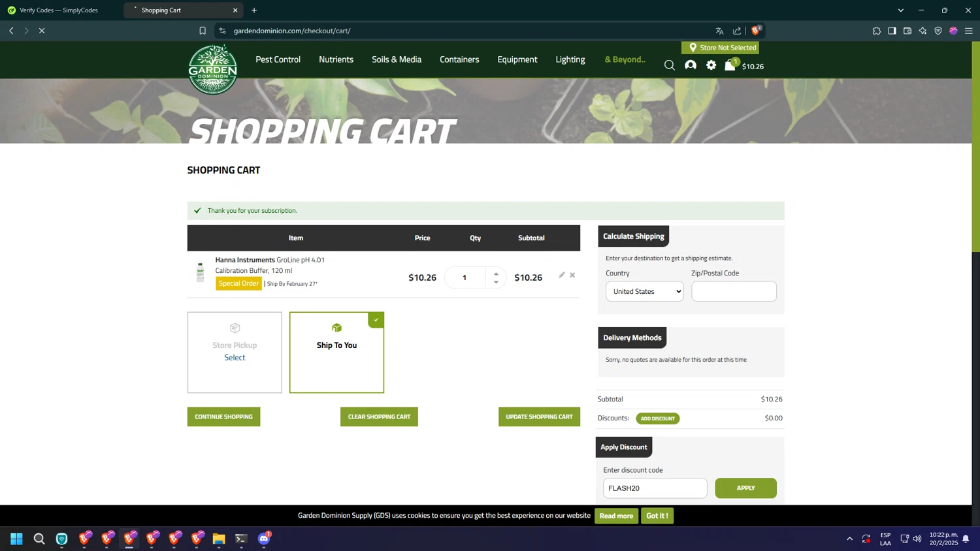Click Clear Shopping Cart button
Viewport: 980px width, 551px height.
[x=379, y=417]
